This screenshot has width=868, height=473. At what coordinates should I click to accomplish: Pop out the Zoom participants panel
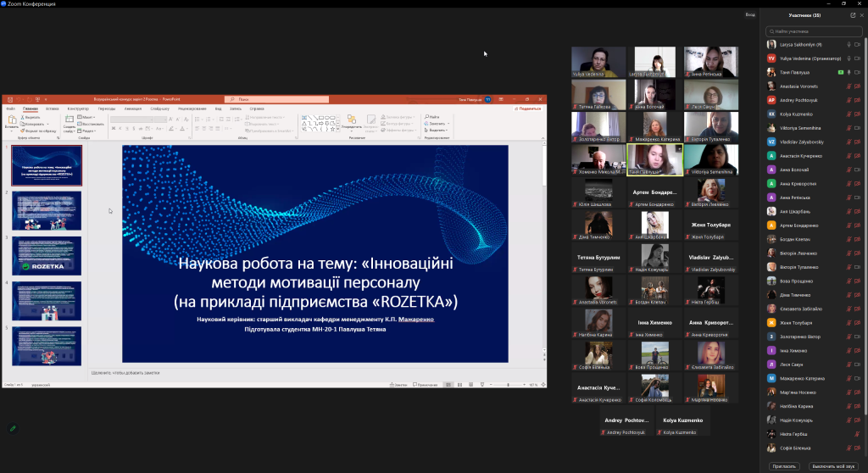[853, 15]
